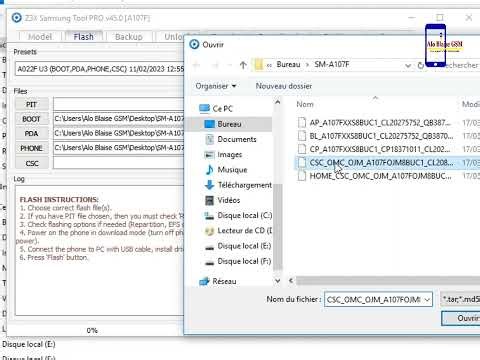The width and height of the screenshot is (480, 360).
Task: Open the Images folder icon
Action: [209, 155]
